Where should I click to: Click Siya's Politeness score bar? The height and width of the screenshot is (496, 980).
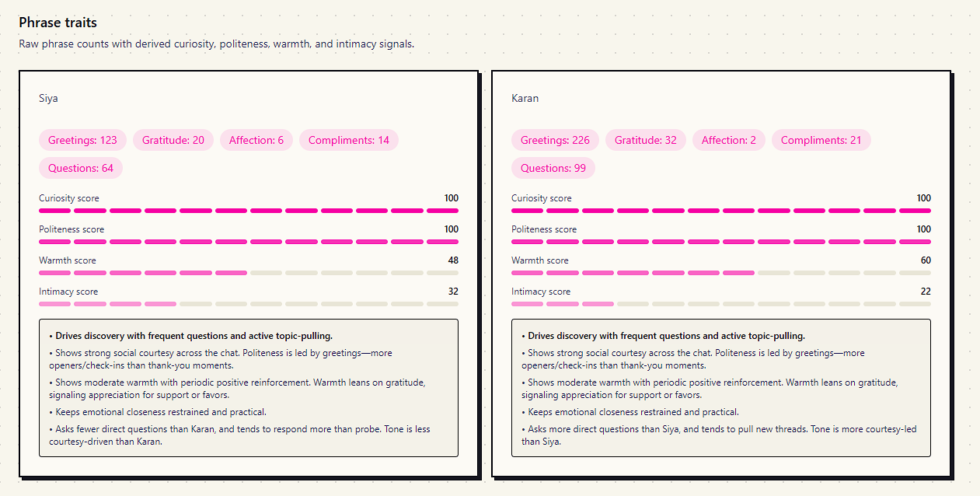pyautogui.click(x=249, y=241)
